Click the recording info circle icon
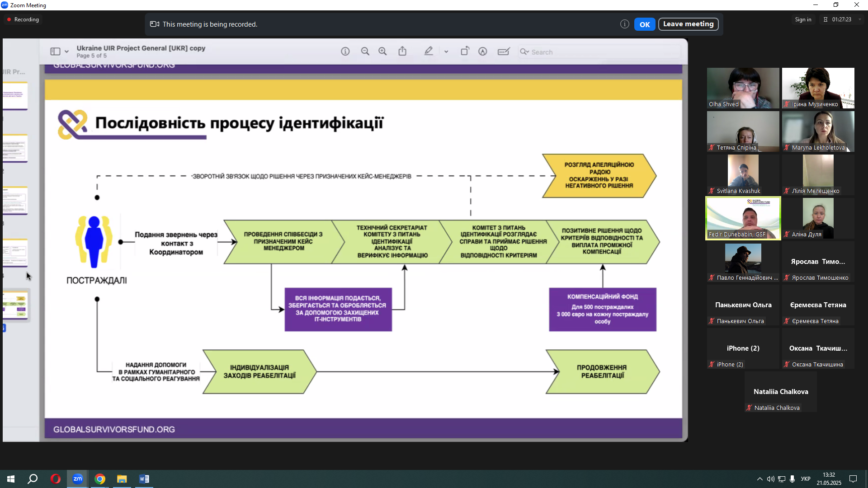The width and height of the screenshot is (868, 488). [625, 24]
